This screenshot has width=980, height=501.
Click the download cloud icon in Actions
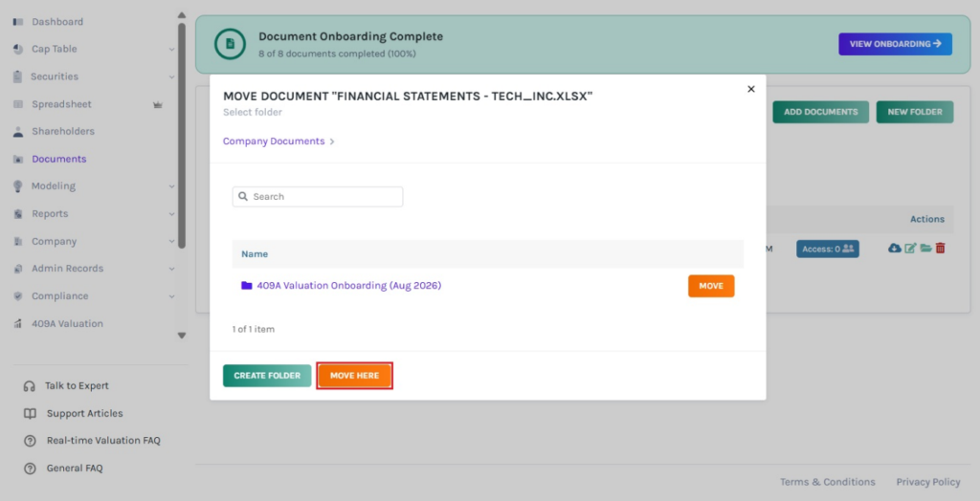tap(895, 248)
